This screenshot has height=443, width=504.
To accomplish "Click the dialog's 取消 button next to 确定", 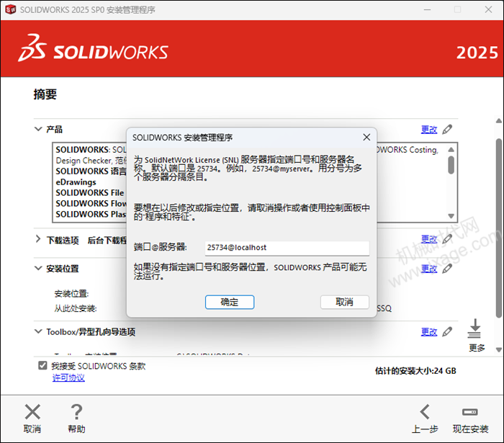I will (x=345, y=303).
